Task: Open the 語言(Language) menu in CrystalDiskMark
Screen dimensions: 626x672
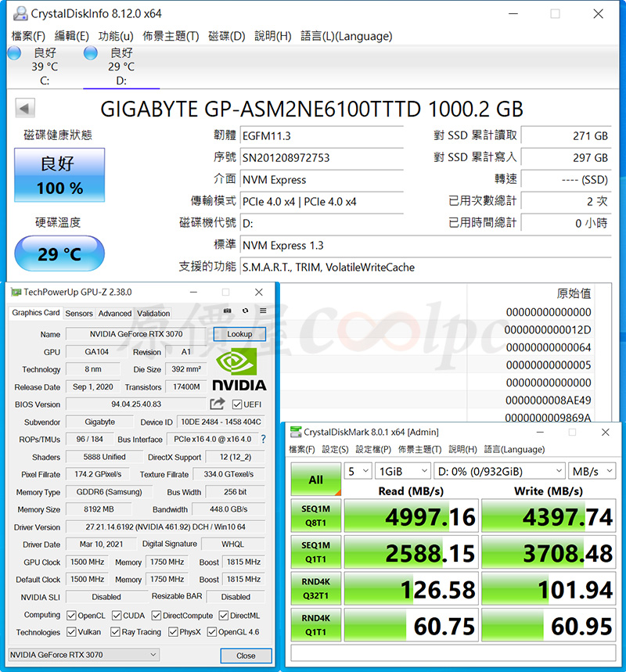Action: pyautogui.click(x=515, y=449)
